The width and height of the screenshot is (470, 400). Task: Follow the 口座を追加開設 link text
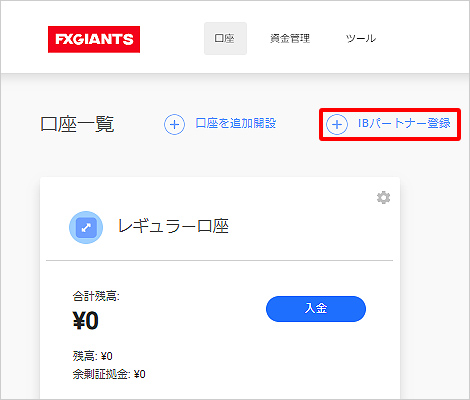click(236, 123)
